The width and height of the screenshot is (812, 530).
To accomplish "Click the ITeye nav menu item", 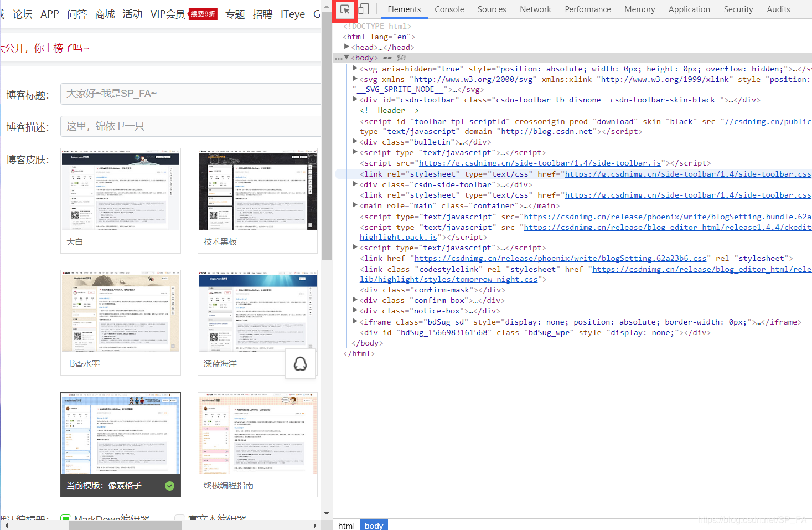I will click(293, 14).
